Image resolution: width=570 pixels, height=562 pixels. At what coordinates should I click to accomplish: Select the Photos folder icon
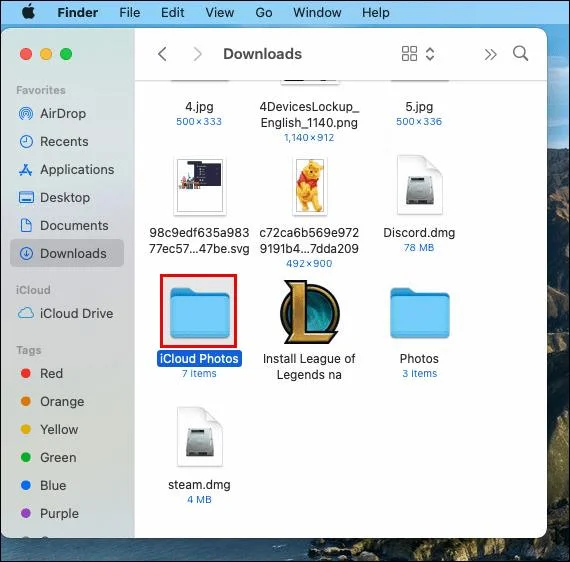pyautogui.click(x=420, y=313)
